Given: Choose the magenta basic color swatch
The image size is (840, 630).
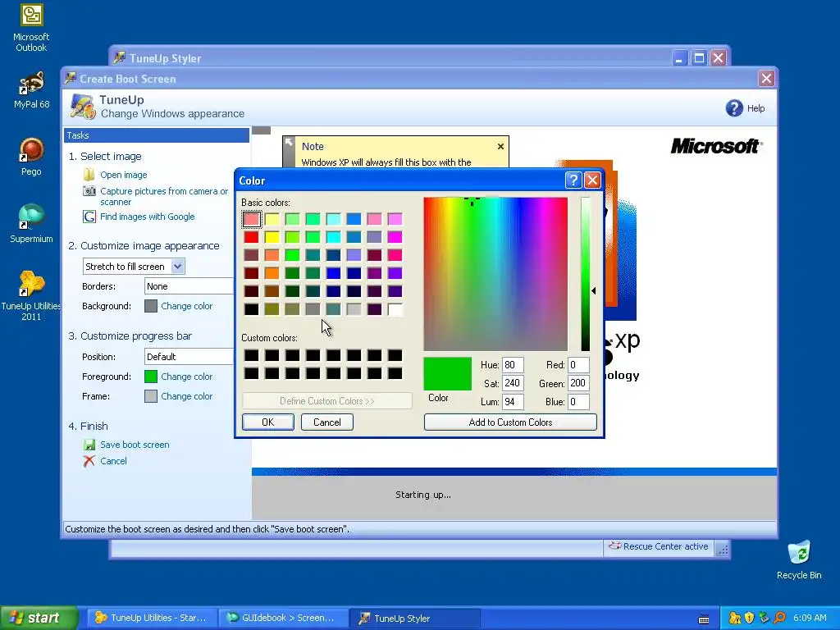Looking at the screenshot, I should click(395, 237).
